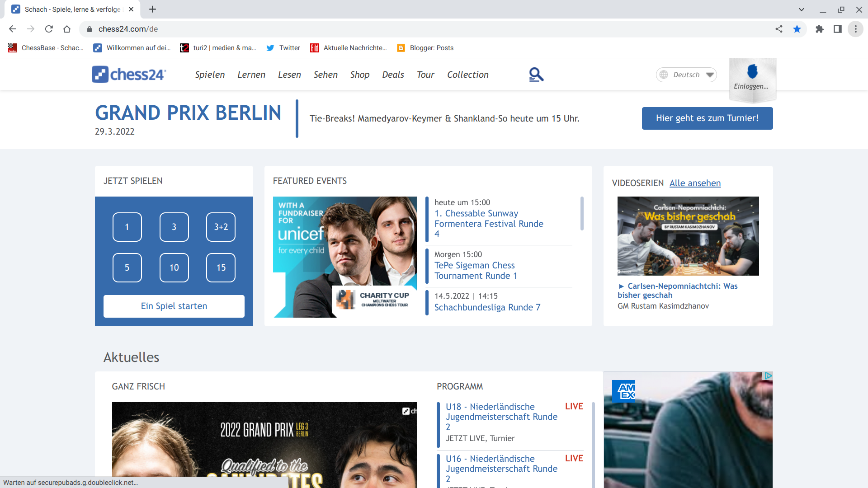This screenshot has height=488, width=868.
Task: Open a new browser tab
Action: [153, 9]
